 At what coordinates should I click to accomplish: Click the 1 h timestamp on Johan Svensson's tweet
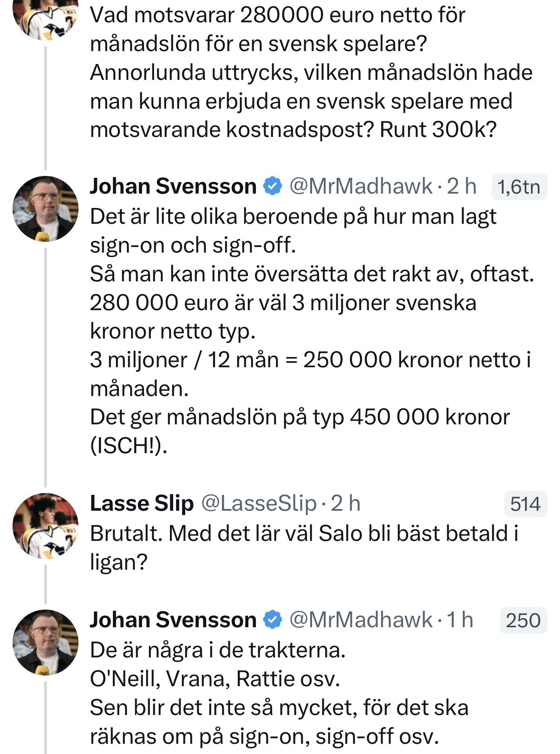click(460, 620)
